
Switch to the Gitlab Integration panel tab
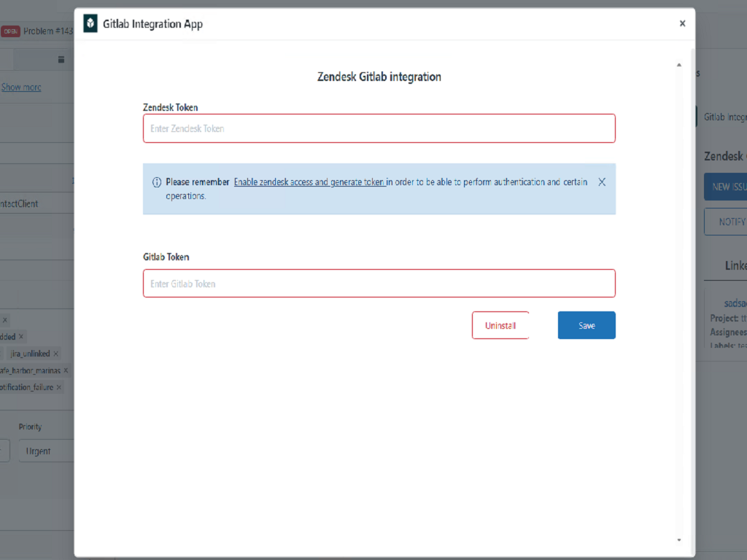(725, 116)
